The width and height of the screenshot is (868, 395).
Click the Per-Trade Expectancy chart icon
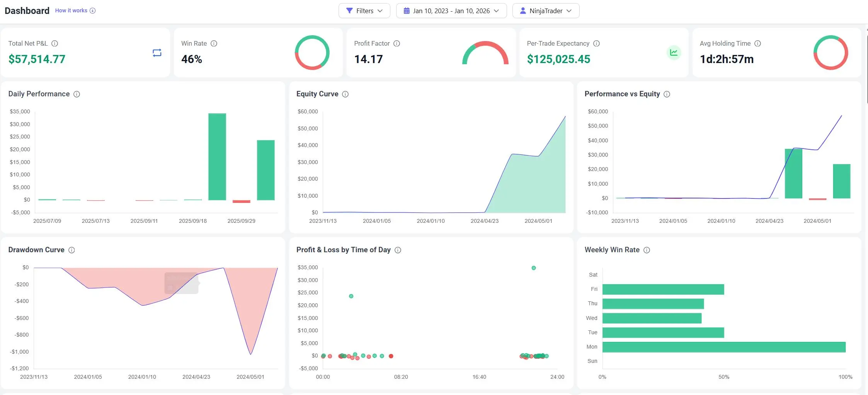point(674,53)
